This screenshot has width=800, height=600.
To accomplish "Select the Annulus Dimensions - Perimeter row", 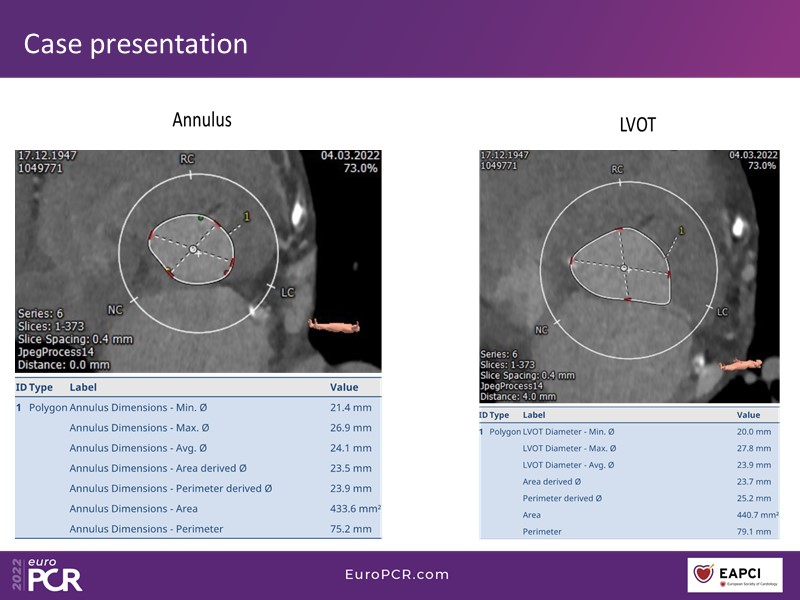I will point(198,529).
